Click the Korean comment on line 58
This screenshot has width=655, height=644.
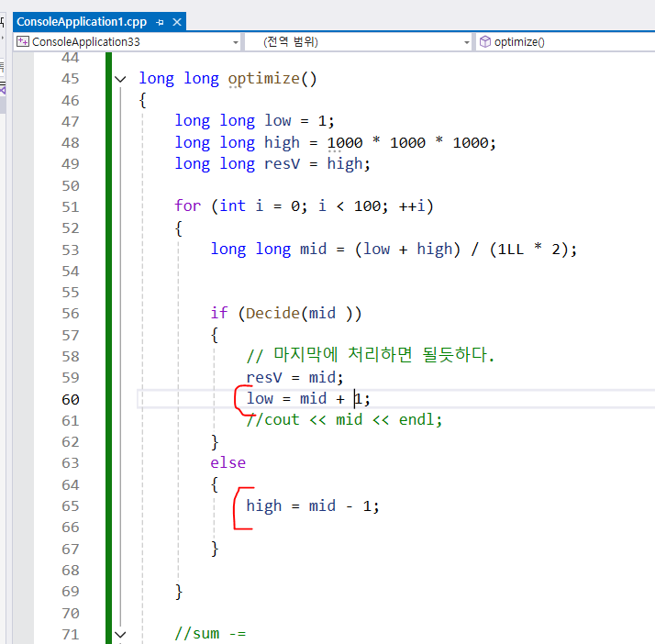coord(371,355)
